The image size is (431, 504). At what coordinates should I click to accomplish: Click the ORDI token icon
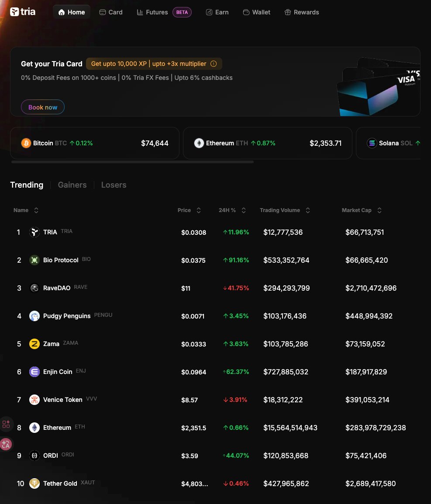tap(34, 456)
